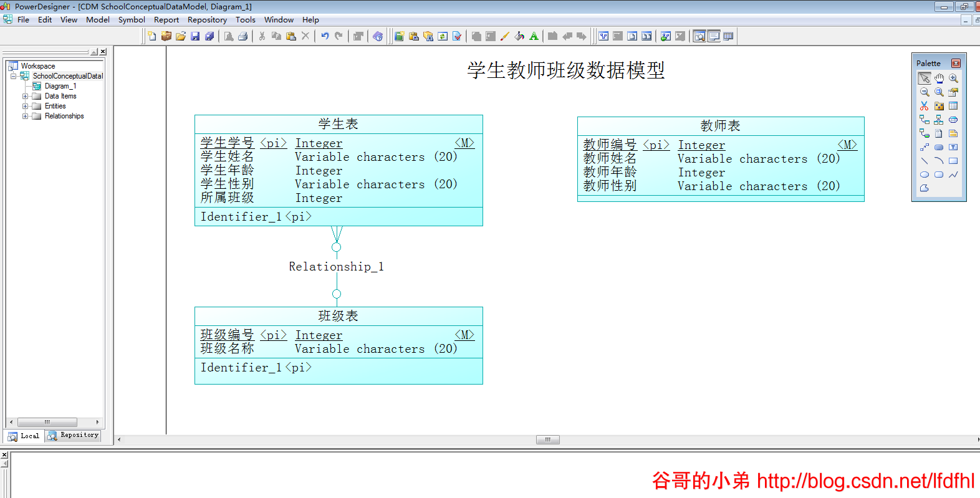Click the 班级名称 attribute in 班级表
Image resolution: width=980 pixels, height=498 pixels.
tap(228, 348)
